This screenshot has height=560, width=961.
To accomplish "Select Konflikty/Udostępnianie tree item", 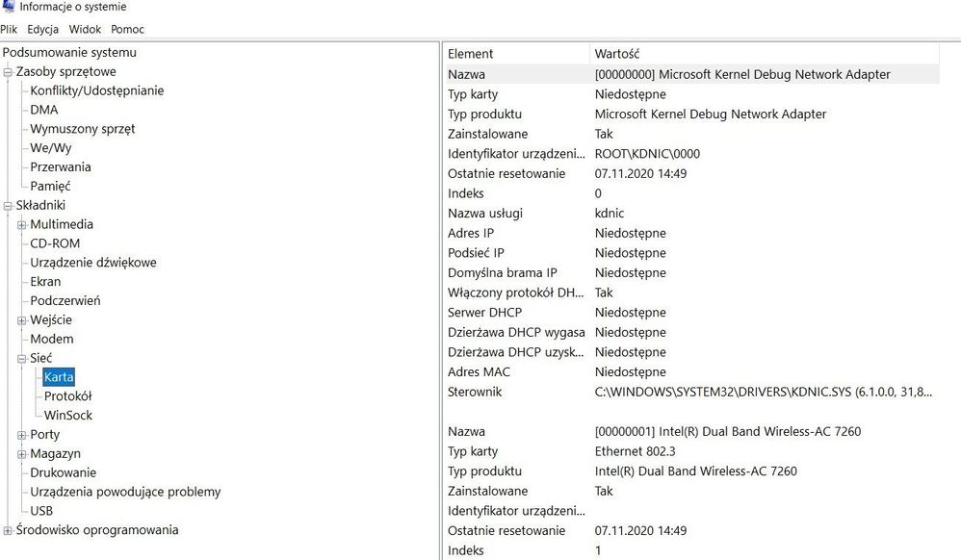I will (97, 90).
